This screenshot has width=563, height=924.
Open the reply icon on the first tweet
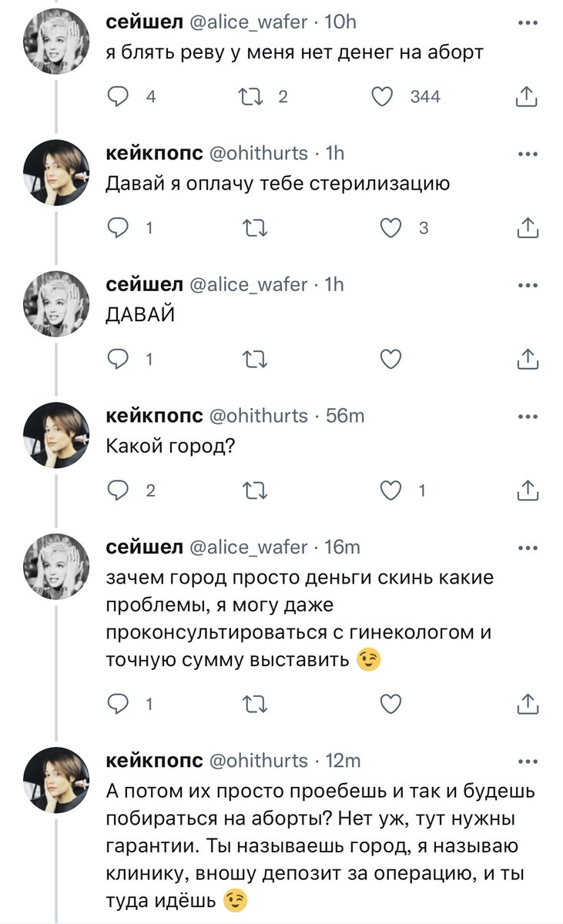pyautogui.click(x=118, y=96)
